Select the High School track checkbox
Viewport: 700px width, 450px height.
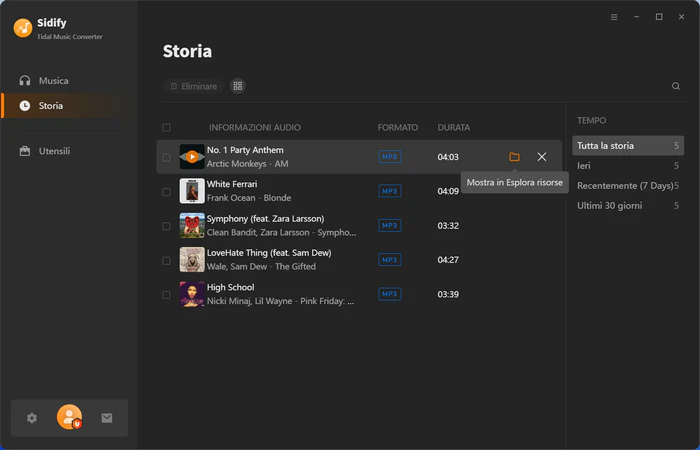click(167, 295)
